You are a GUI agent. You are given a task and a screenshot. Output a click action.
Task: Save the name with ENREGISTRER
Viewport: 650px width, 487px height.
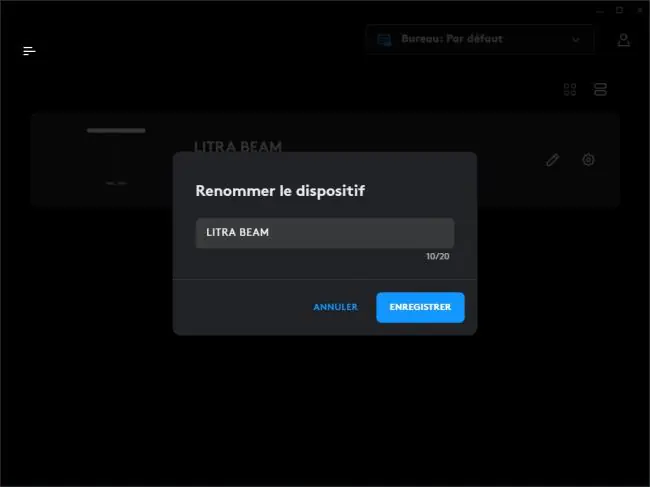point(420,307)
